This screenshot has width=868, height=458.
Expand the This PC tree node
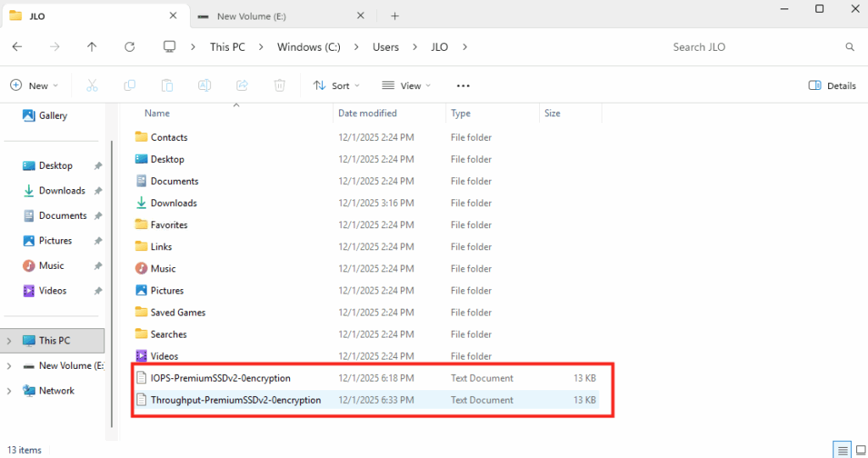[x=9, y=341]
